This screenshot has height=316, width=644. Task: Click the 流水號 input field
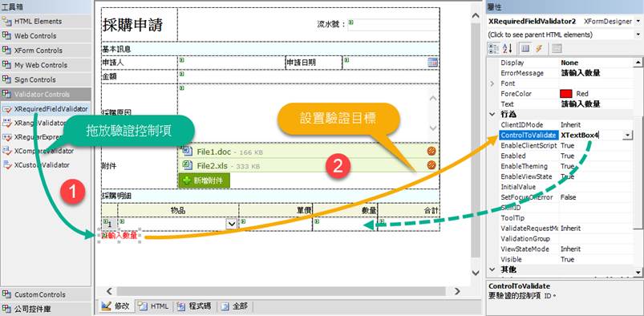point(393,25)
